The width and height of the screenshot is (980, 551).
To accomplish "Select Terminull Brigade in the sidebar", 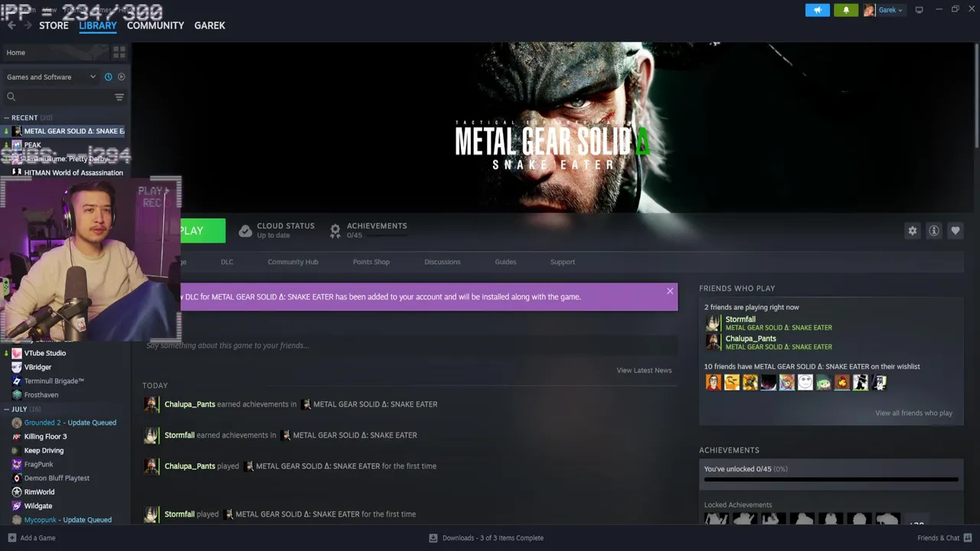I will 54,381.
